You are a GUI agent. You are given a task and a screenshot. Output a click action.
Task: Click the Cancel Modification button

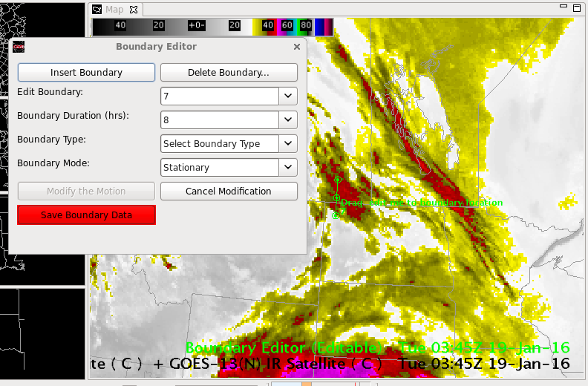(229, 192)
